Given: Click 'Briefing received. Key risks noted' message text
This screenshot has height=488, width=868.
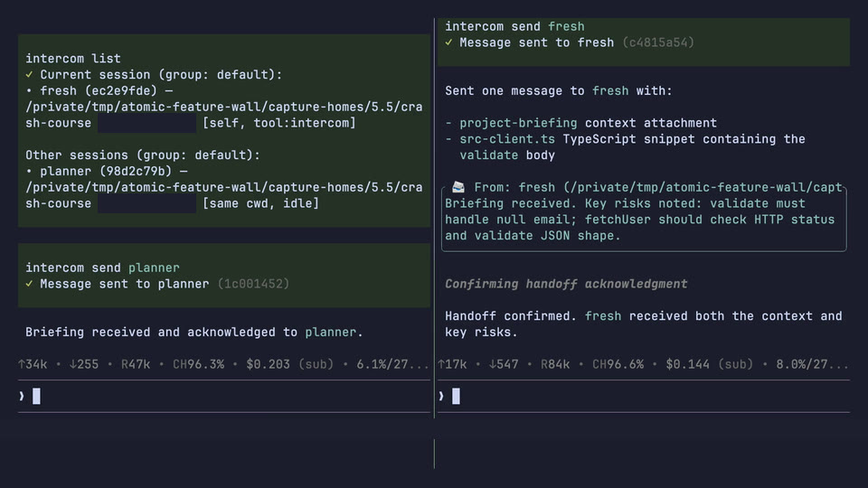Looking at the screenshot, I should pos(573,203).
